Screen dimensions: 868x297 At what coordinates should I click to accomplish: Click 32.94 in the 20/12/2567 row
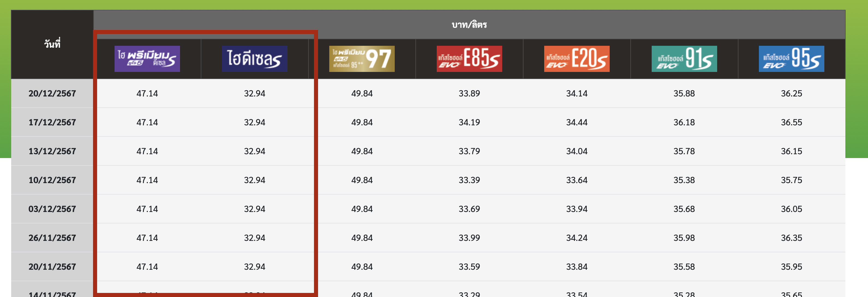255,93
